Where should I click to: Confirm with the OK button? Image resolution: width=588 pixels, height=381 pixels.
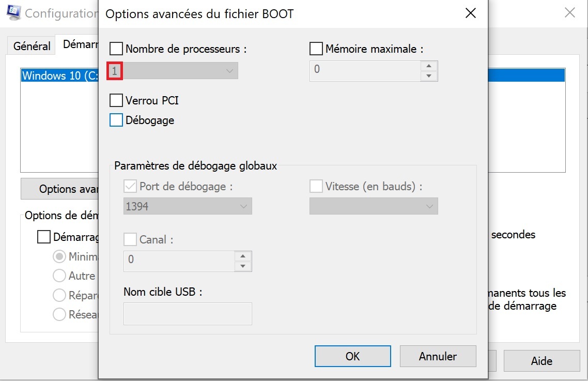(x=352, y=356)
